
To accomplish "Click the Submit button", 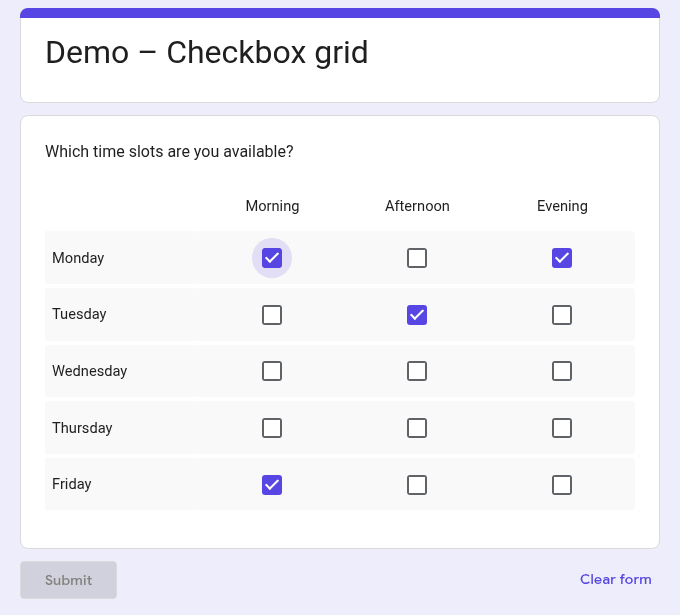I will tap(69, 580).
